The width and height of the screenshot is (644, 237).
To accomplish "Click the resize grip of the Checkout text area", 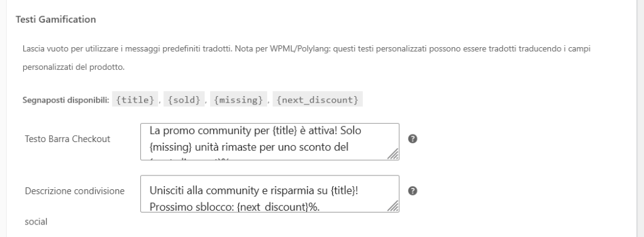I will pyautogui.click(x=393, y=154).
